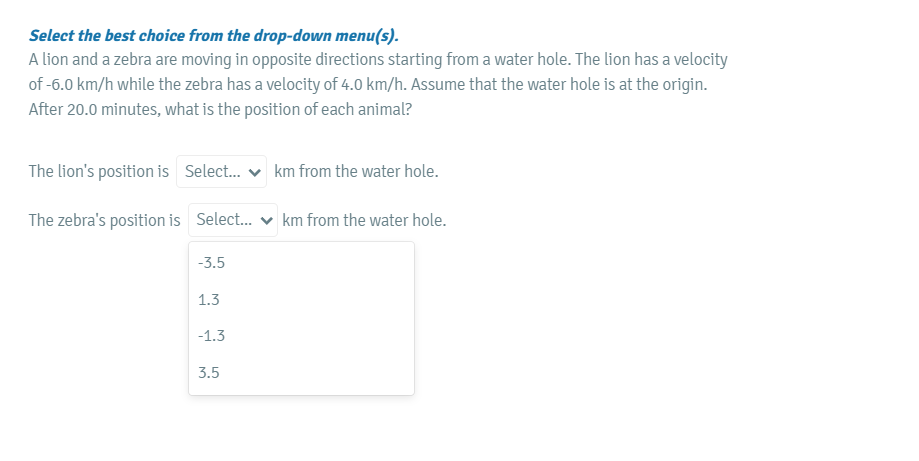
Task: Open the lion's position dropdown
Action: [x=222, y=171]
